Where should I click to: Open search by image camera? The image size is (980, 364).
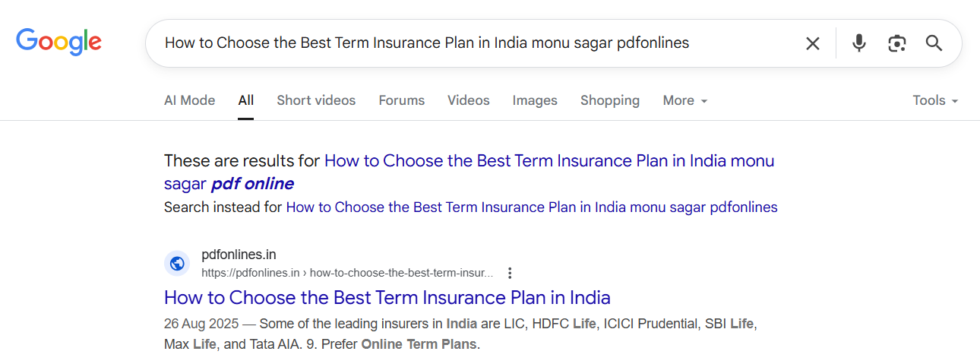(896, 43)
